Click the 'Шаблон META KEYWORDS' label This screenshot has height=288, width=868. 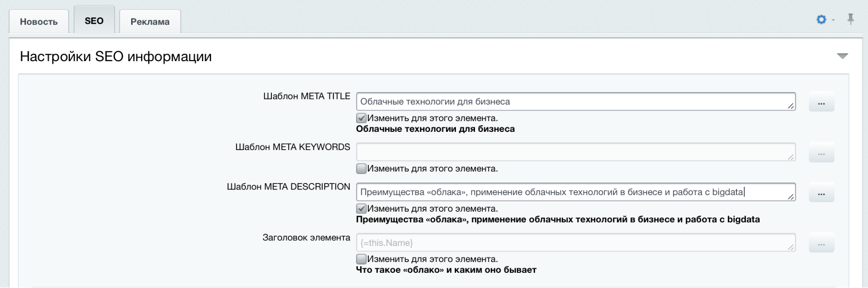tap(293, 147)
